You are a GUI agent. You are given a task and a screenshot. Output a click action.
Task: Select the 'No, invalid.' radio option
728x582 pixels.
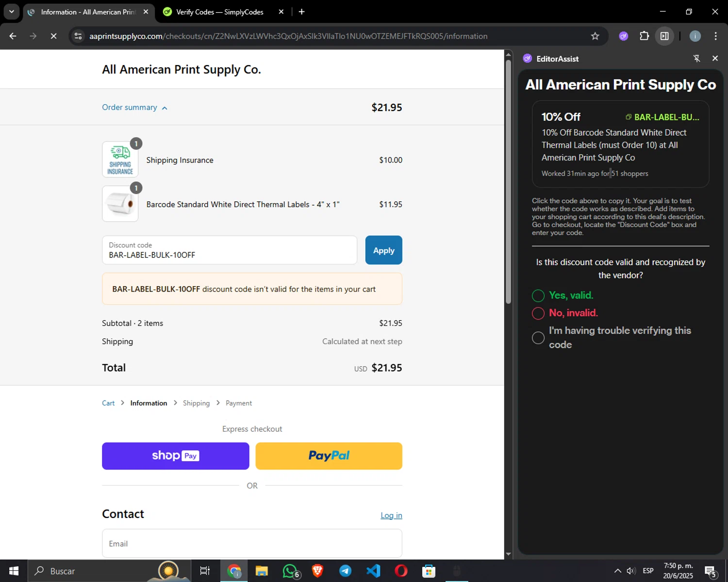(538, 313)
